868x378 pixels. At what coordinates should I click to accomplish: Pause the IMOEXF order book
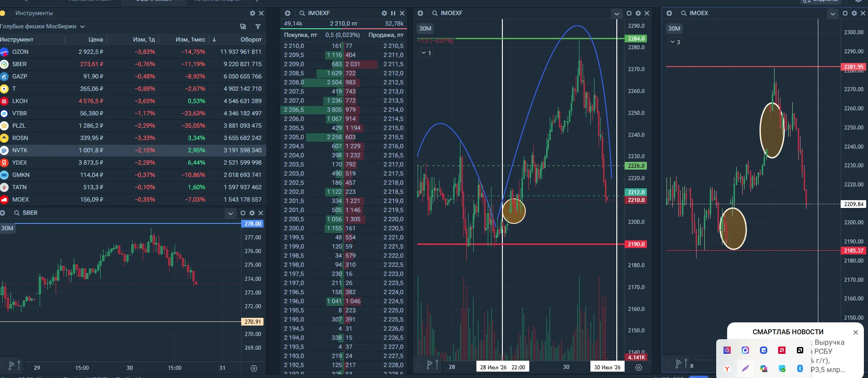[393, 13]
